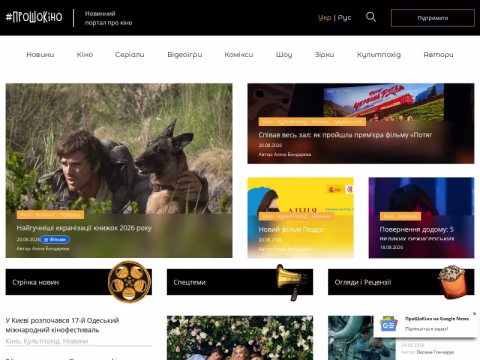The height and width of the screenshot is (360, 480).
Task: Open article Найгучніші екранізації книжок 2026 року
Action: pyautogui.click(x=84, y=228)
